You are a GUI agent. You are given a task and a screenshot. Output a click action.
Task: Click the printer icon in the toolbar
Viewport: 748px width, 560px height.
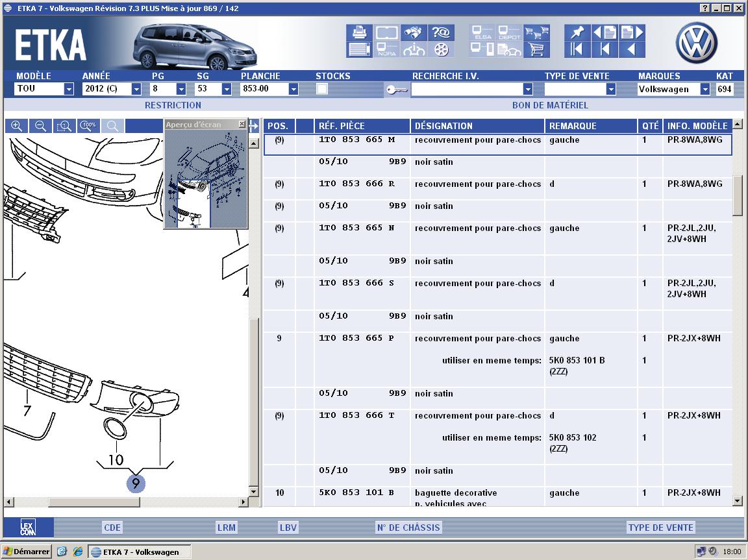coord(358,32)
